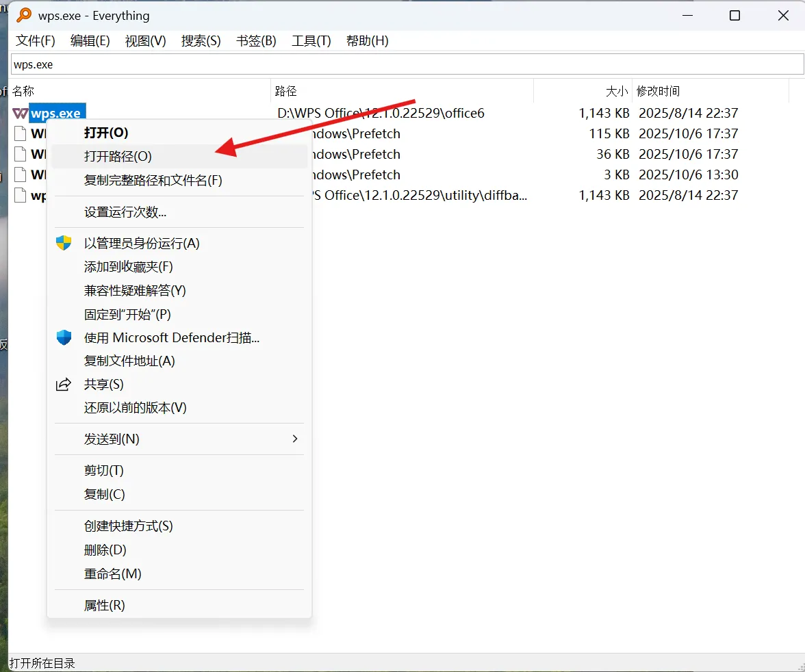The width and height of the screenshot is (805, 672).
Task: Choose 打开(O) from the context menu
Action: click(179, 133)
